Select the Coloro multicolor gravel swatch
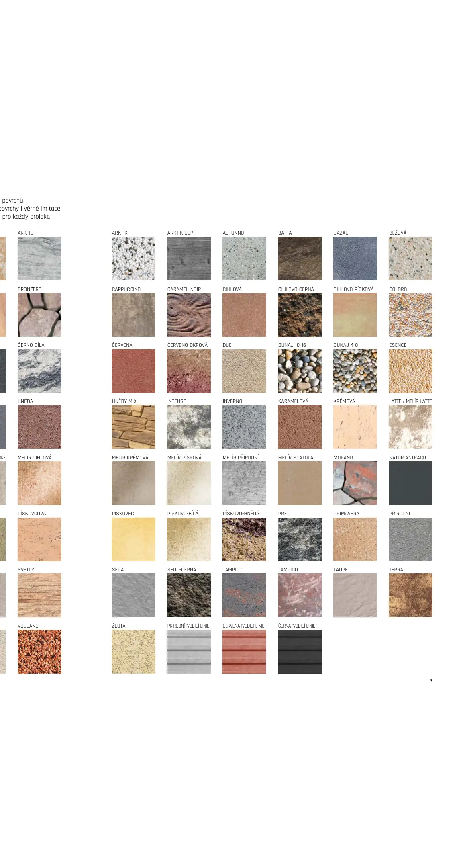 click(410, 315)
